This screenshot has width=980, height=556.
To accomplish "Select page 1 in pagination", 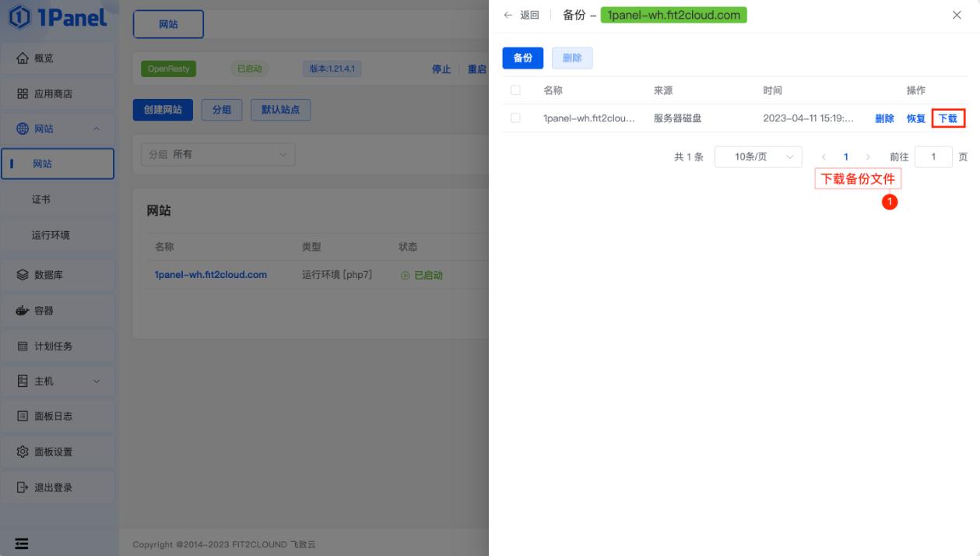I will (x=845, y=157).
